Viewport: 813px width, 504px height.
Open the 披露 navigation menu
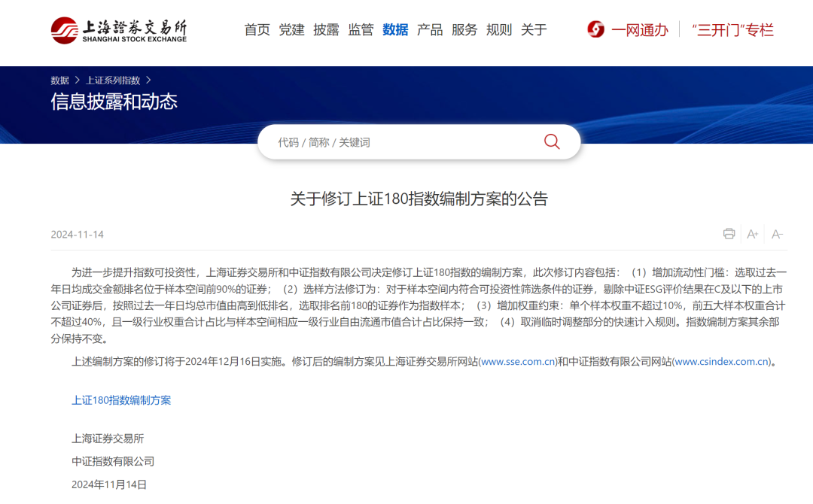tap(326, 29)
